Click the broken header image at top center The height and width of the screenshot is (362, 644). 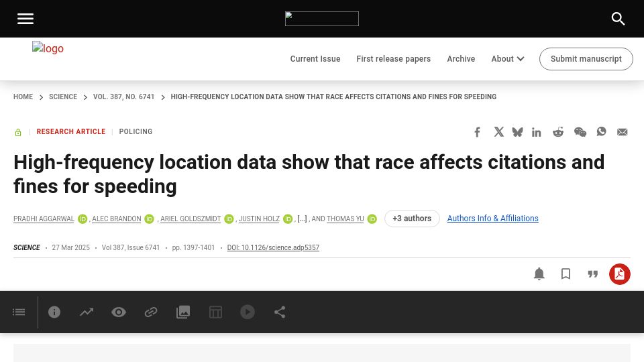coord(321,19)
